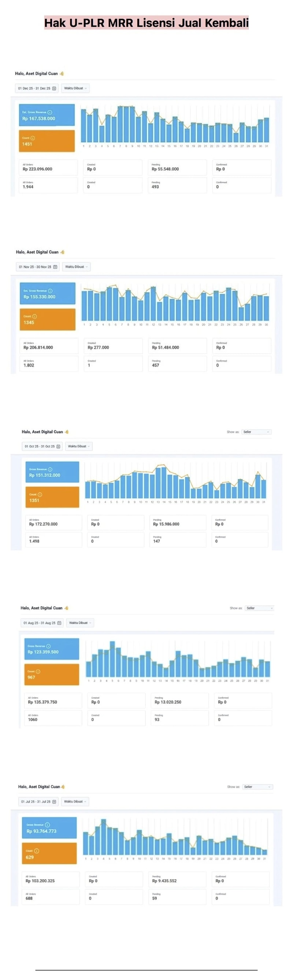This screenshot has height=980, width=293.
Task: Click info icon on Rp 123.359.500 revenue card
Action: pos(49,646)
